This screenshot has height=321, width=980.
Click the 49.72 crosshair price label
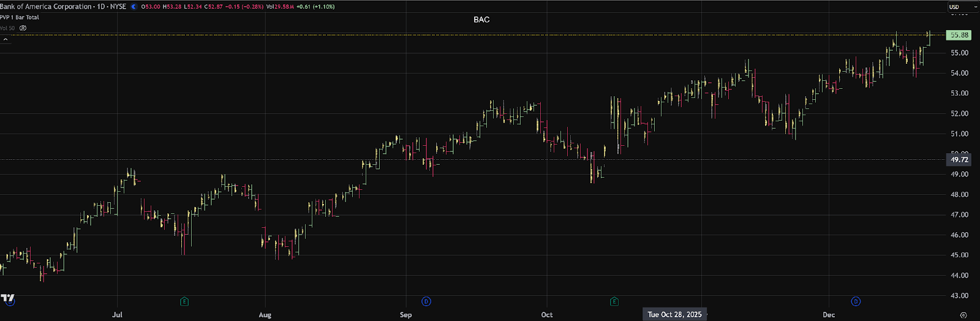[x=959, y=160]
